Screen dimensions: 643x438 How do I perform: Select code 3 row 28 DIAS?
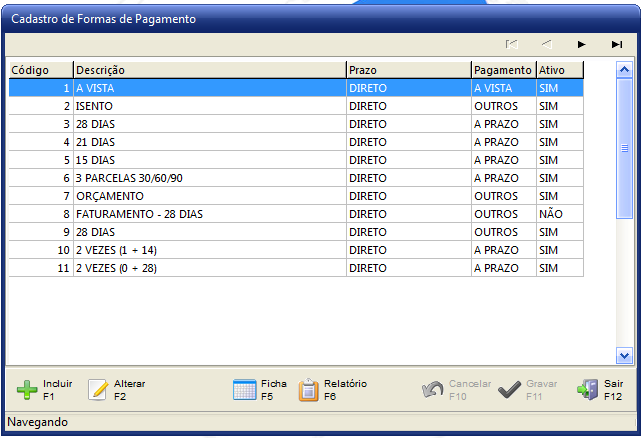tap(296, 124)
